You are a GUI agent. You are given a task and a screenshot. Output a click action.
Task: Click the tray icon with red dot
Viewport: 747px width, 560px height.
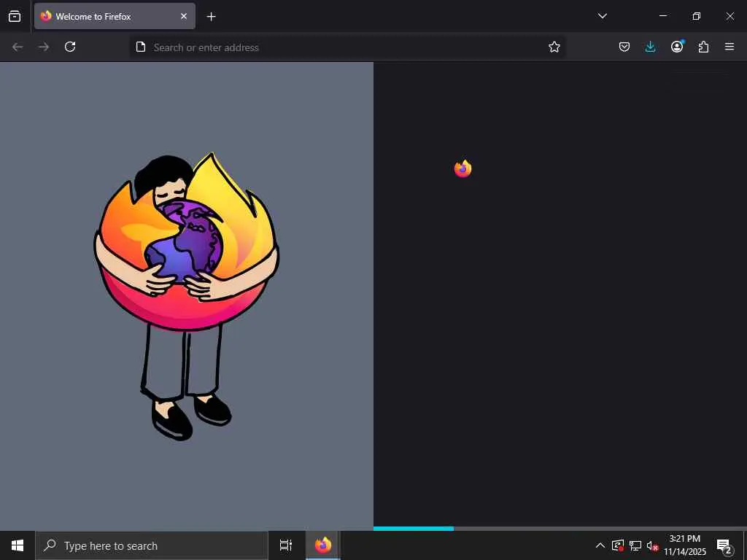[x=618, y=545]
